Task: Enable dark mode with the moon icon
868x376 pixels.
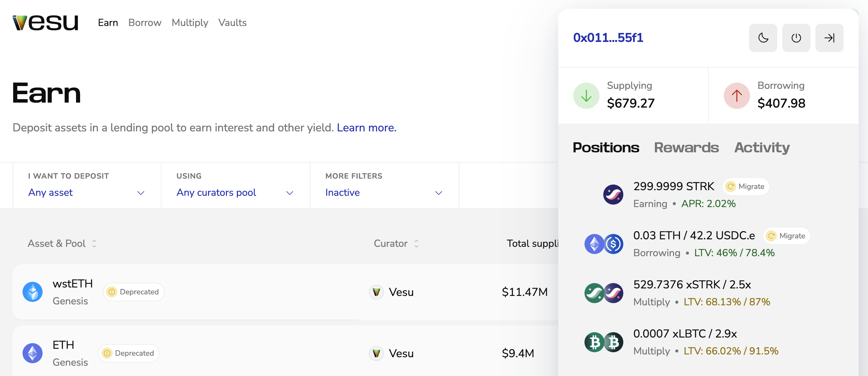Action: click(763, 38)
